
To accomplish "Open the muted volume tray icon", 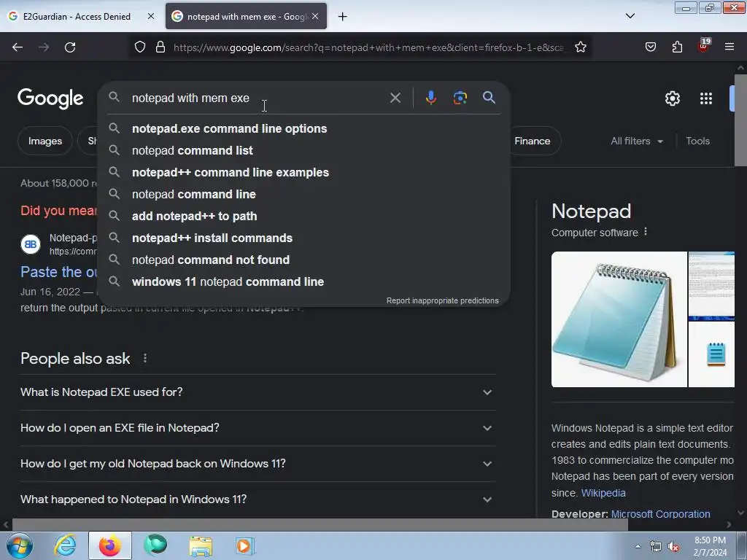I will [673, 547].
